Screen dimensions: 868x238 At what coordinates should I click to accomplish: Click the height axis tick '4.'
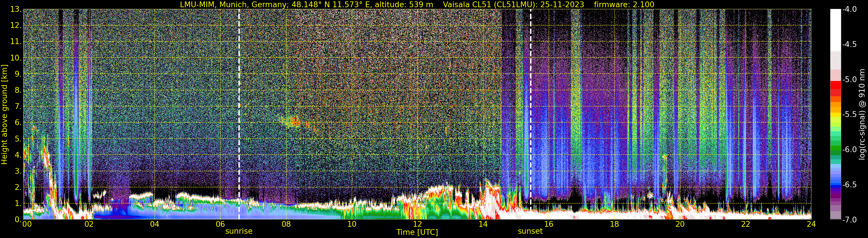click(x=18, y=155)
